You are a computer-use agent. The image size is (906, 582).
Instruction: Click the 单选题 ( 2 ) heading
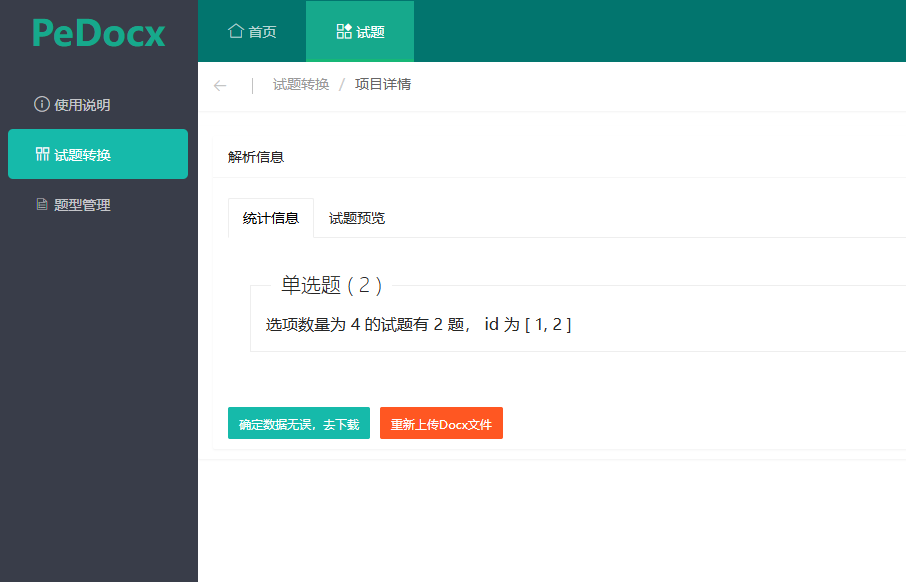coord(332,285)
